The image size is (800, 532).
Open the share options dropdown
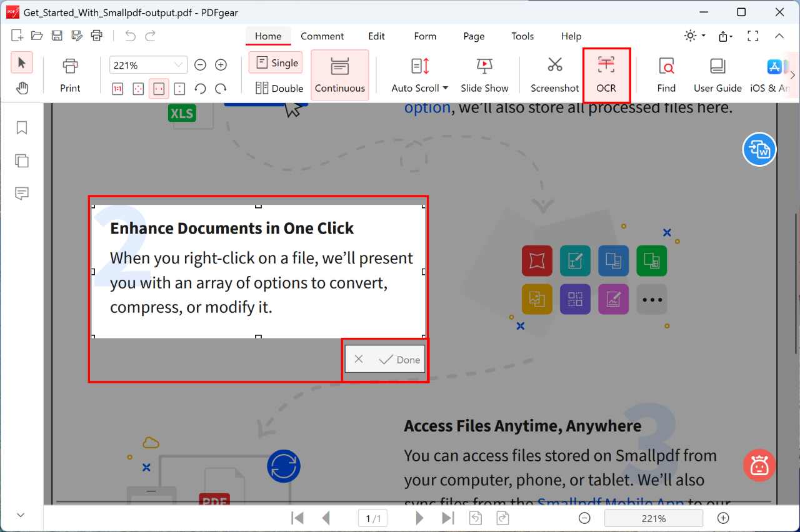(x=726, y=36)
